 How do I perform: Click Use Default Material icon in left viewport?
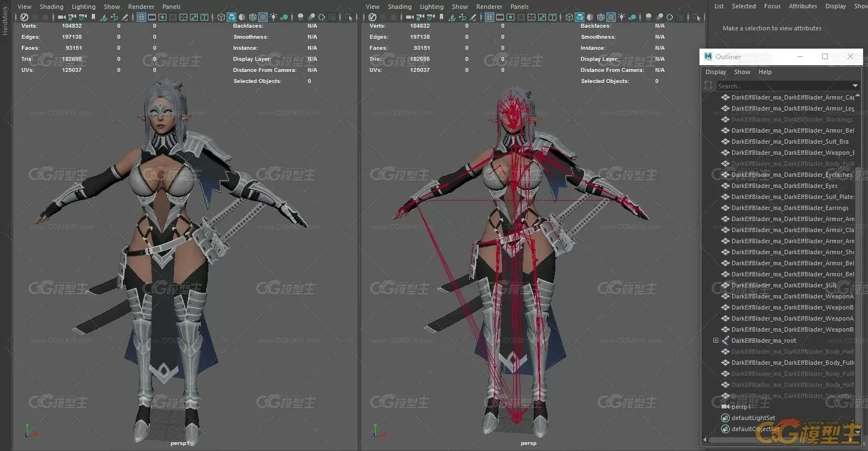pyautogui.click(x=242, y=17)
